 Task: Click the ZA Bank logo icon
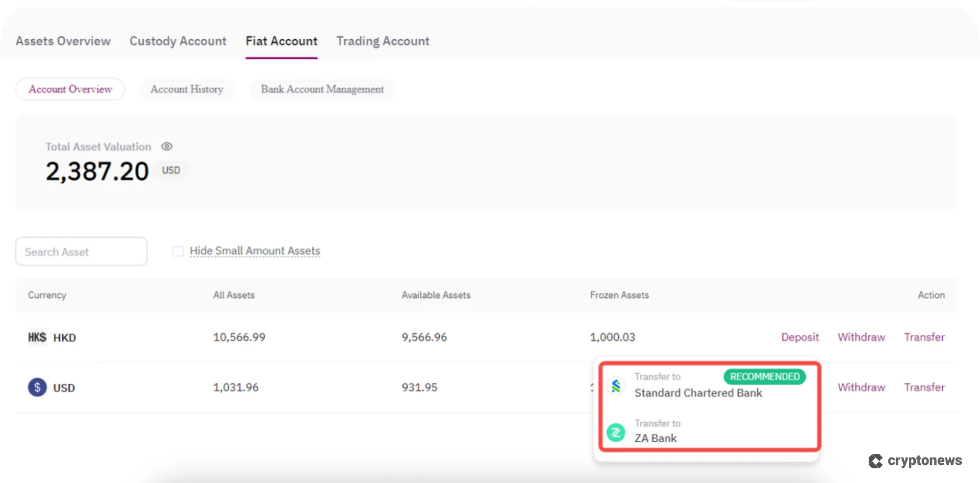point(616,432)
